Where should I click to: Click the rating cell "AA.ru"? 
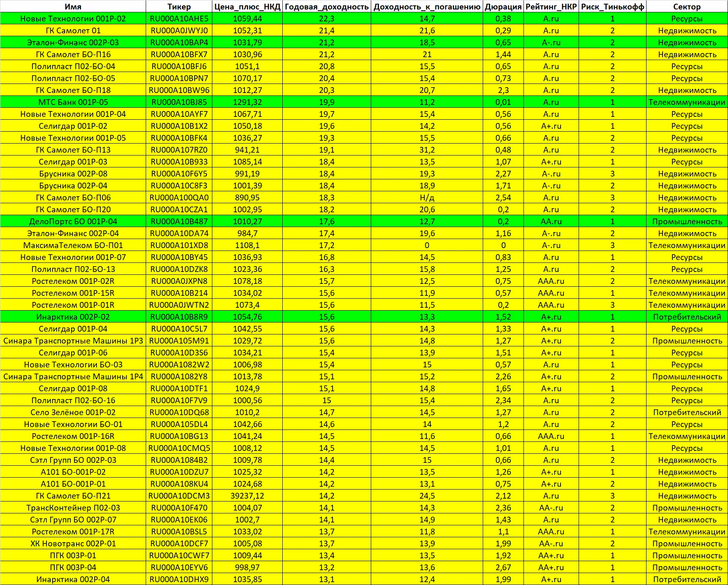click(x=551, y=221)
